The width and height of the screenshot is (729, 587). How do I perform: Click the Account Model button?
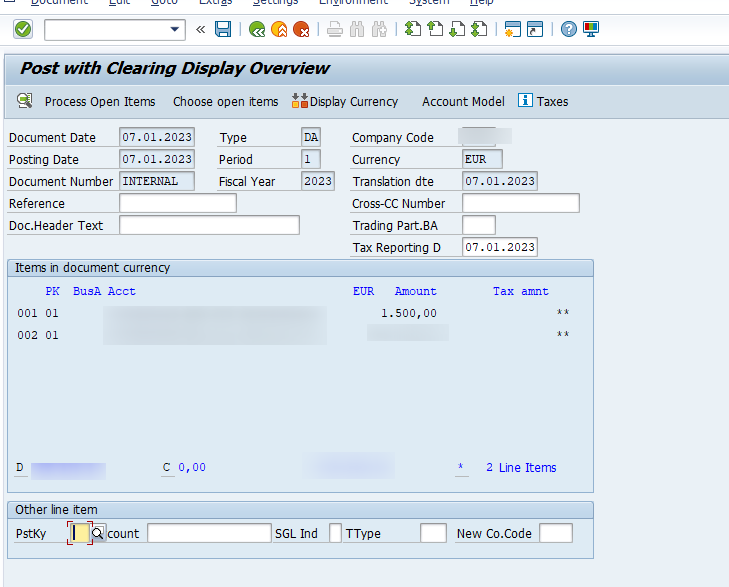pos(463,101)
